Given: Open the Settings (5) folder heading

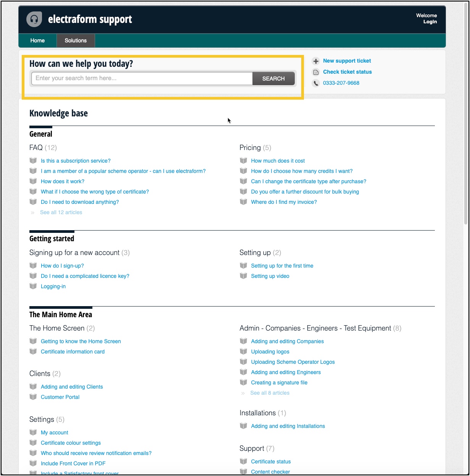Looking at the screenshot, I should tap(47, 420).
